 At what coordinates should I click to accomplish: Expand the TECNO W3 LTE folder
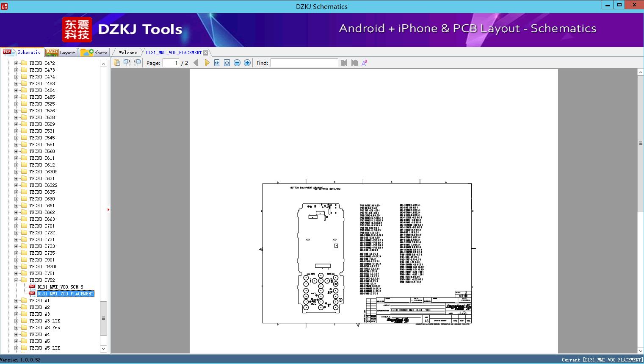[x=16, y=321]
